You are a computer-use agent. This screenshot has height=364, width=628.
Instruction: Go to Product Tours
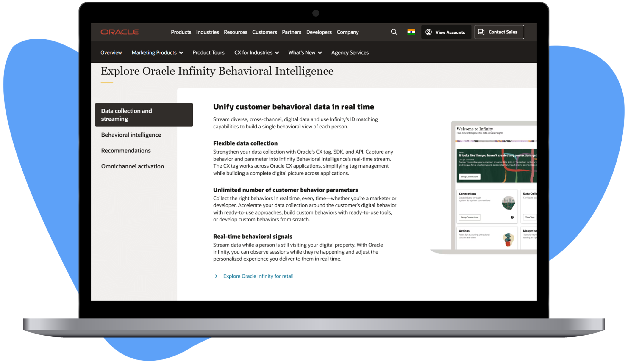coord(208,53)
